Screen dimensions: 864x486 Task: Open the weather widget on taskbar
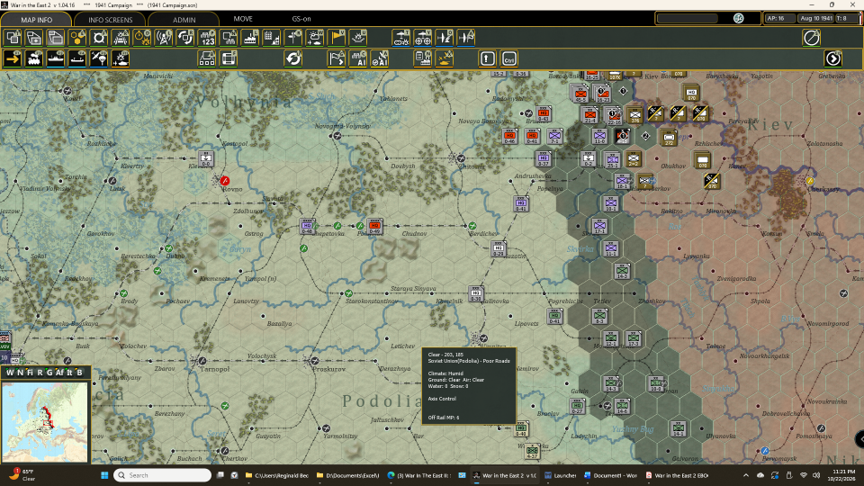pos(21,475)
